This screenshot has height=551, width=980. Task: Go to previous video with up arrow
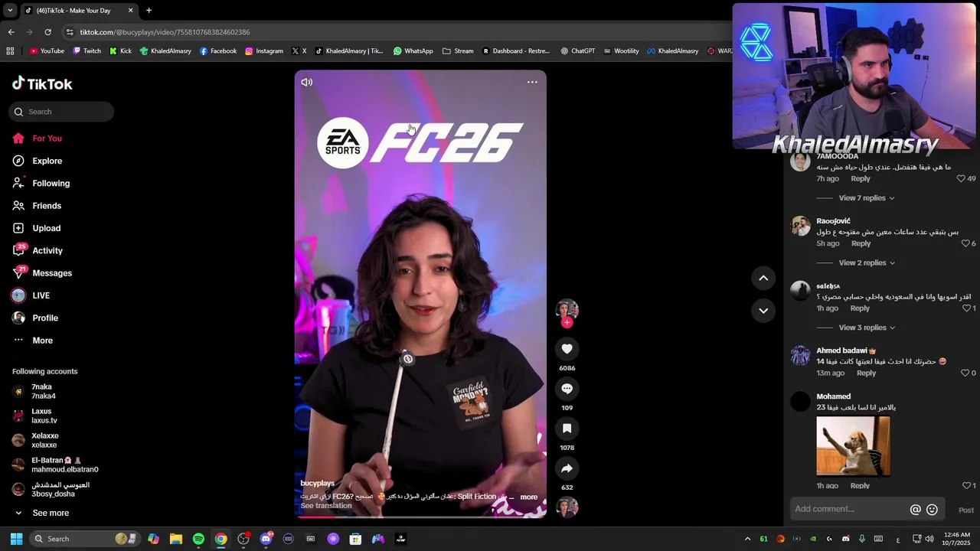pyautogui.click(x=763, y=278)
